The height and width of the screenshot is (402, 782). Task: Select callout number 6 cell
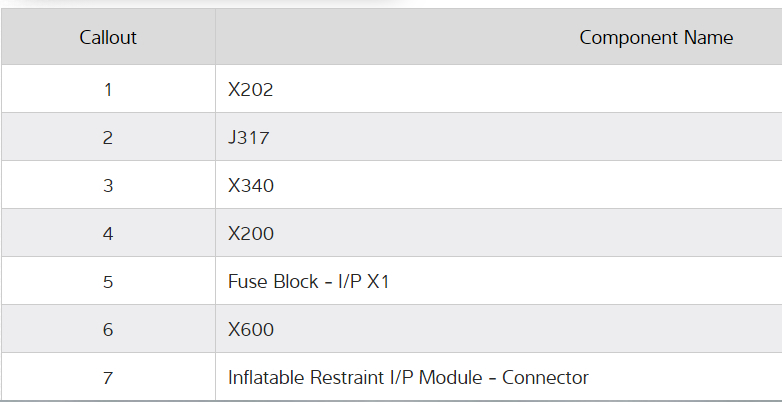coord(108,330)
